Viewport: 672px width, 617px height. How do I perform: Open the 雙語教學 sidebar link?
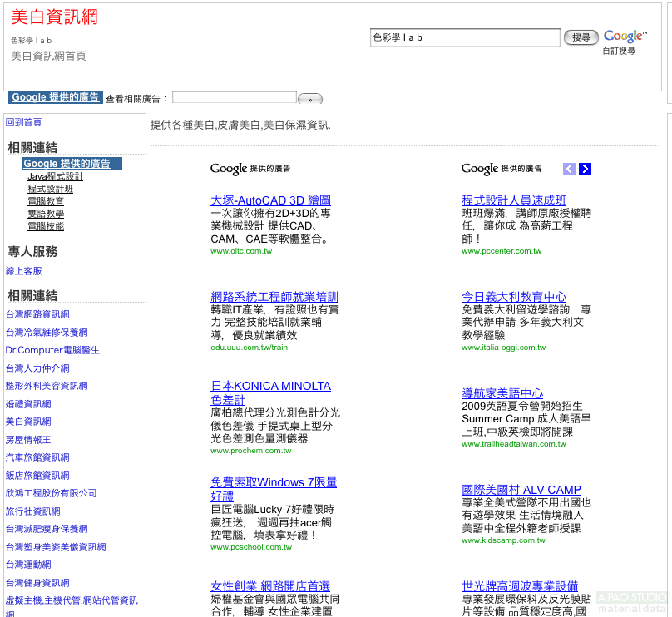46,214
